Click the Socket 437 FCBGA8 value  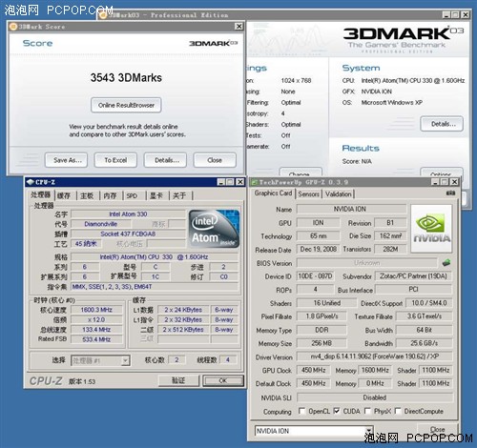click(128, 234)
